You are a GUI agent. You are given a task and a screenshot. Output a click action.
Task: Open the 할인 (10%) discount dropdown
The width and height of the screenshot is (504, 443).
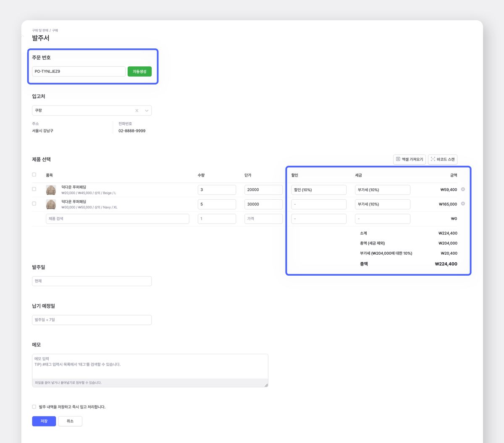click(318, 190)
